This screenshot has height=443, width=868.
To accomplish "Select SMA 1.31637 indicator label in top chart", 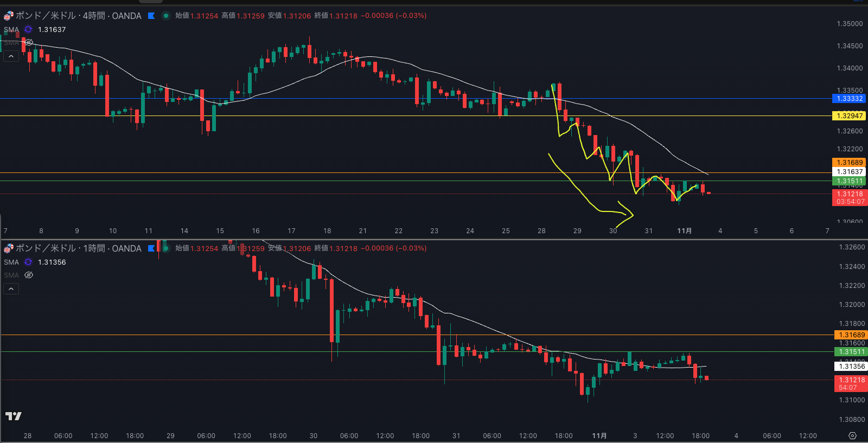I will (x=11, y=30).
